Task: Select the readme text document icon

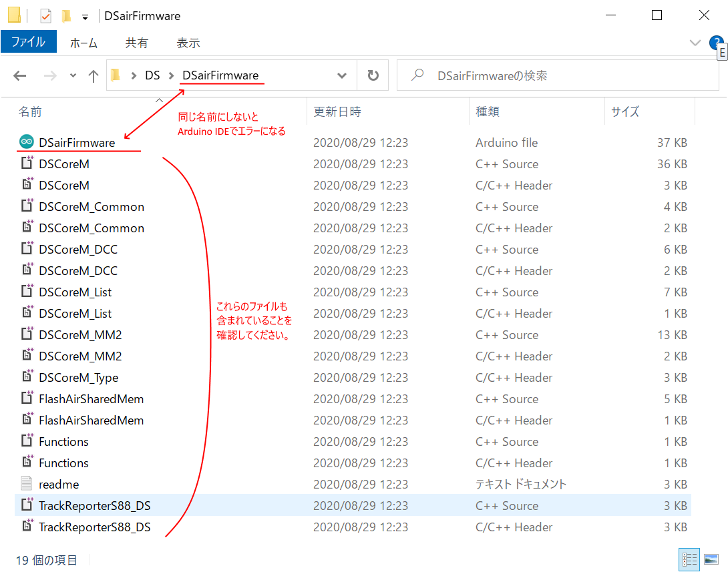Action: point(27,483)
